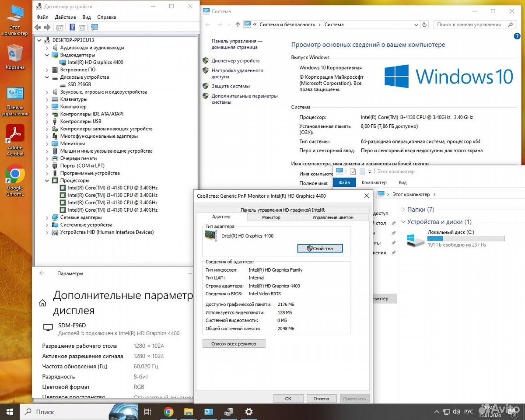The image size is (525, 420).
Task: Click the Back arrow in Device Manager toolbar
Action: point(38,27)
